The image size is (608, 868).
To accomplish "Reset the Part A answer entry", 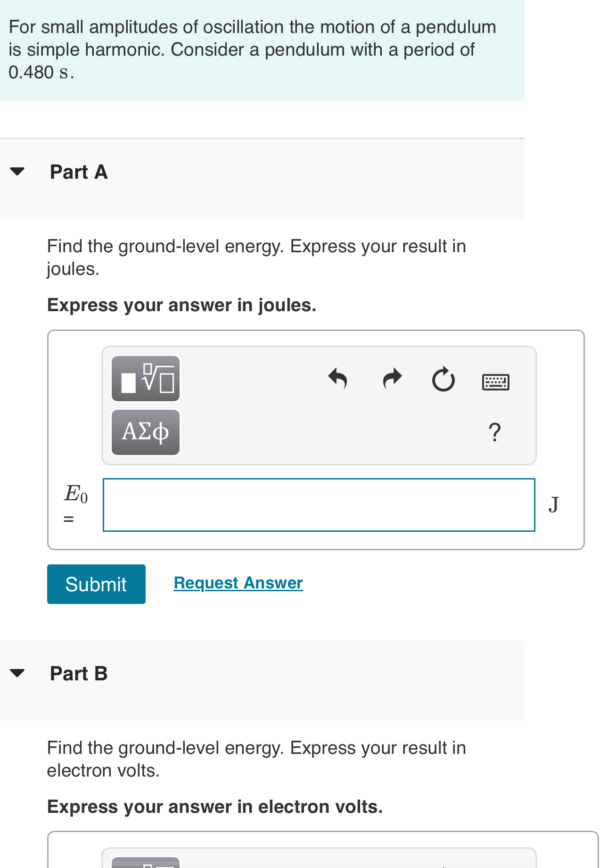I will pos(444,380).
